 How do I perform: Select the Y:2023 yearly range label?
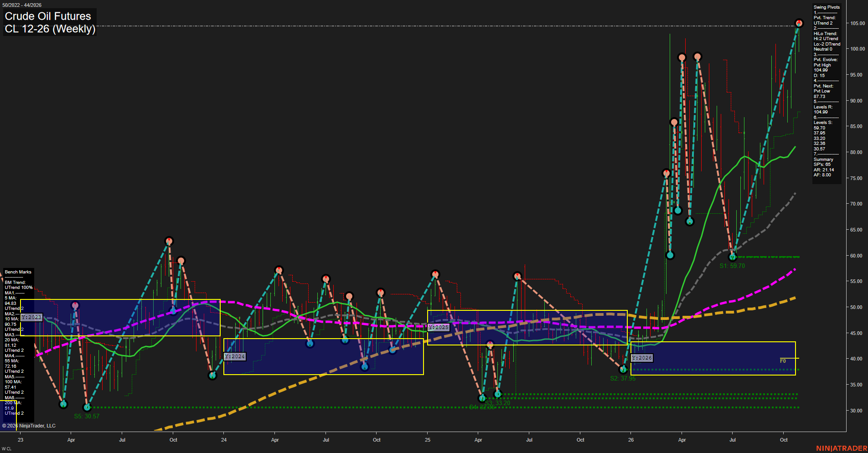point(31,317)
